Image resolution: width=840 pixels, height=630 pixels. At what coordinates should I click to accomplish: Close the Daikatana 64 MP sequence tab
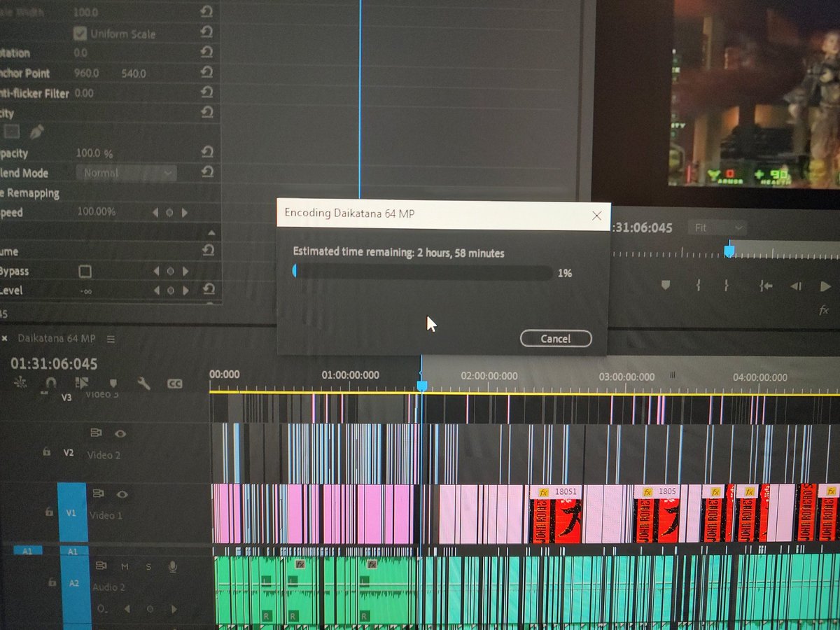[x=4, y=339]
